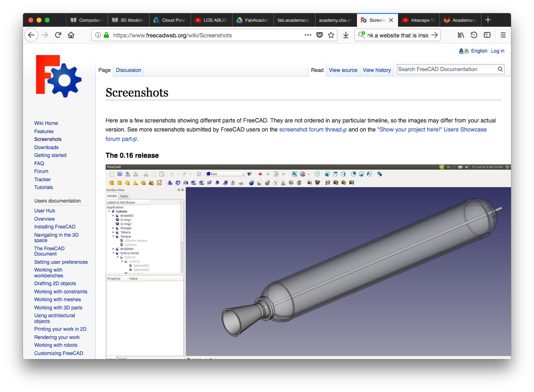Open the Firefox downloads panel
The image size is (534, 392).
(346, 35)
